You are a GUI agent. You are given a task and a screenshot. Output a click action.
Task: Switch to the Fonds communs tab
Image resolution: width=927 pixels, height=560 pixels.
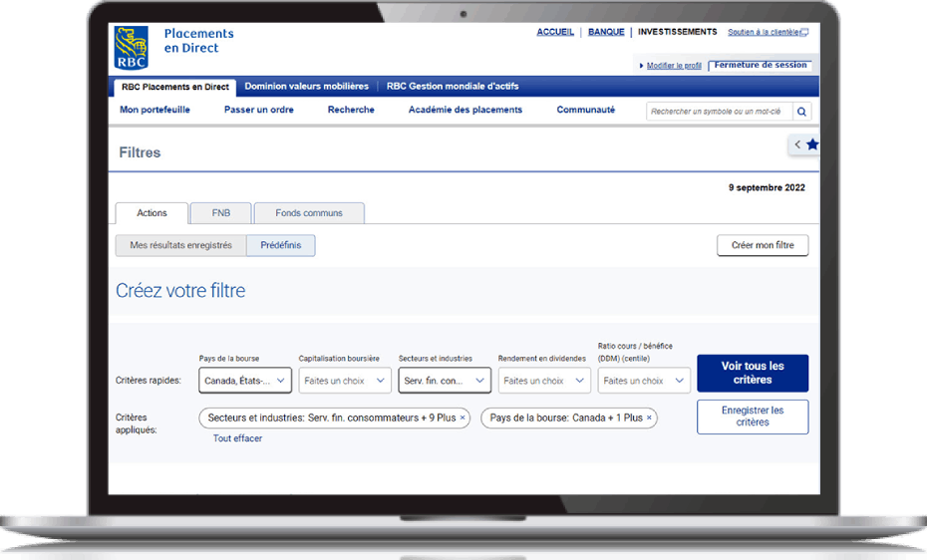tap(309, 213)
